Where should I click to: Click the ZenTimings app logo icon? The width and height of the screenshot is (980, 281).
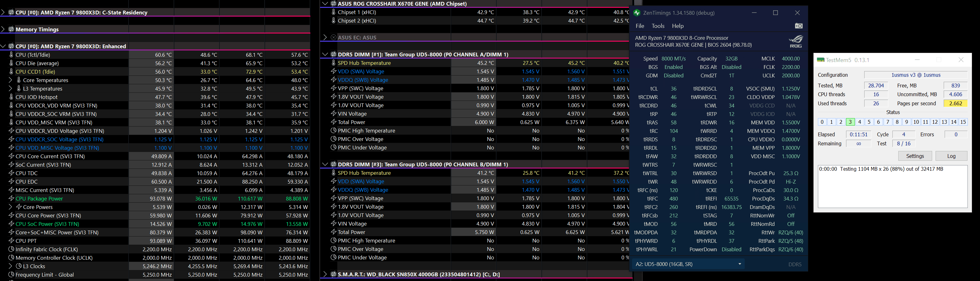pos(636,13)
